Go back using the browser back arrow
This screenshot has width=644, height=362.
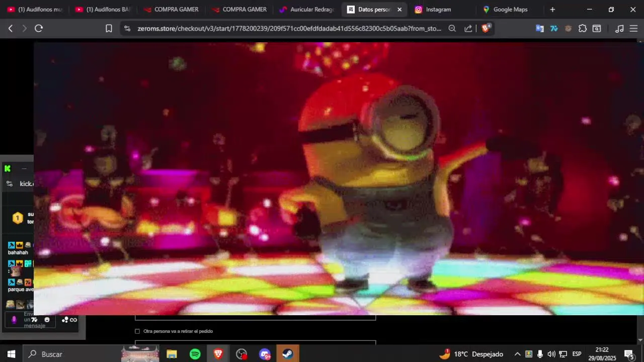tap(10, 29)
